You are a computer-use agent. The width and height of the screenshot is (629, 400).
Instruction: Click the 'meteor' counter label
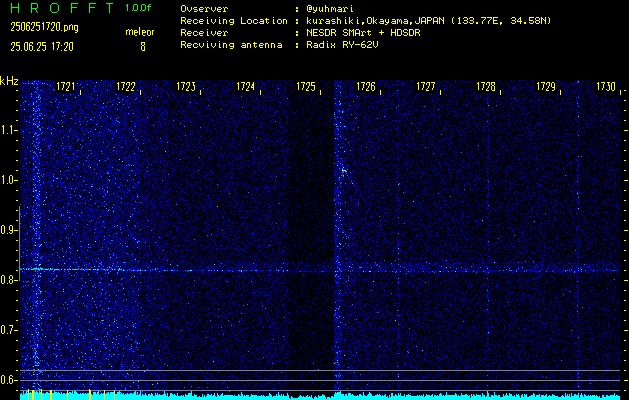coord(140,32)
